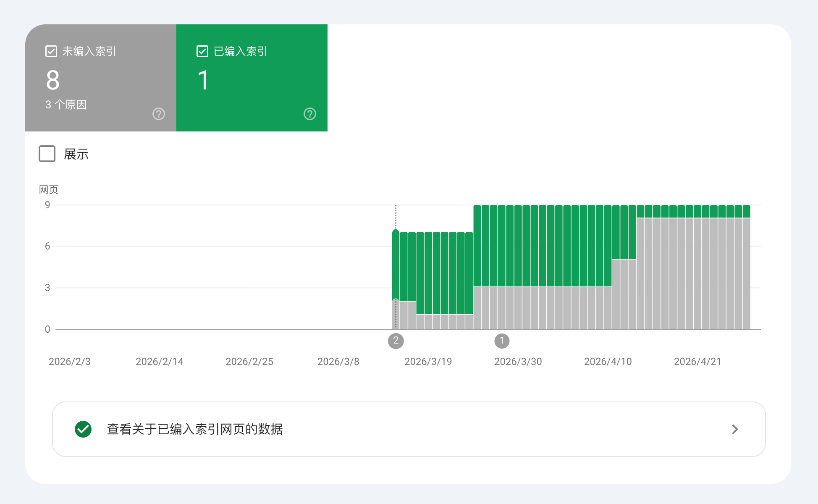Uncheck the 未编入索引 checkbox
This screenshot has height=504, width=818.
(51, 51)
